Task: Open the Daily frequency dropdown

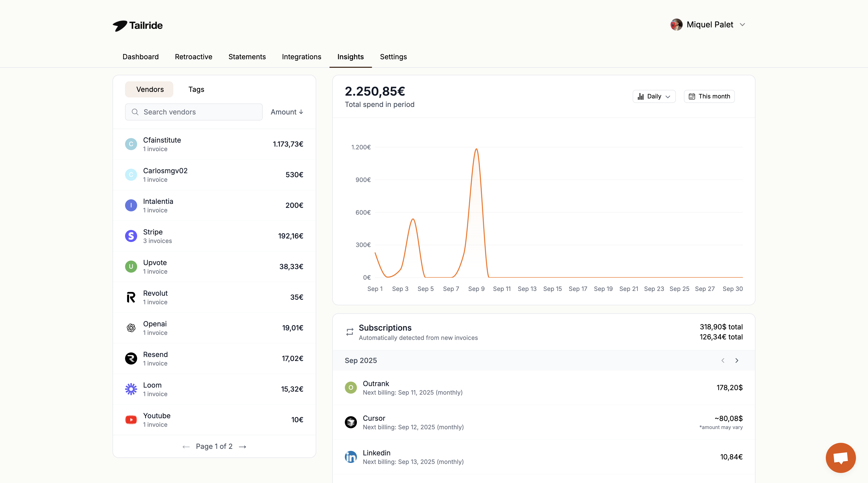Action: (x=654, y=96)
